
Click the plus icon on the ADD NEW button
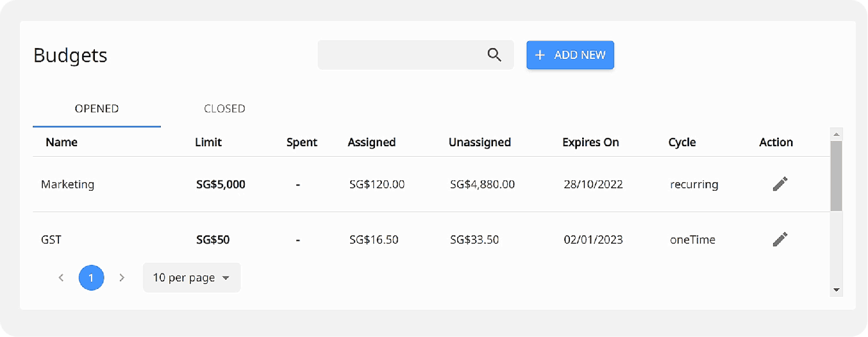point(540,55)
